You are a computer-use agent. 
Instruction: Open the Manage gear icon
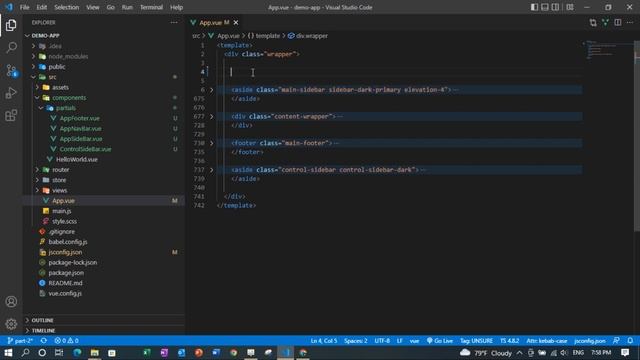click(x=11, y=324)
